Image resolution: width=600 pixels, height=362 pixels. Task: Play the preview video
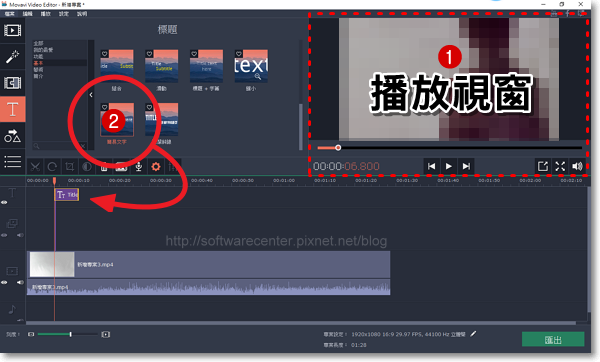(x=449, y=166)
